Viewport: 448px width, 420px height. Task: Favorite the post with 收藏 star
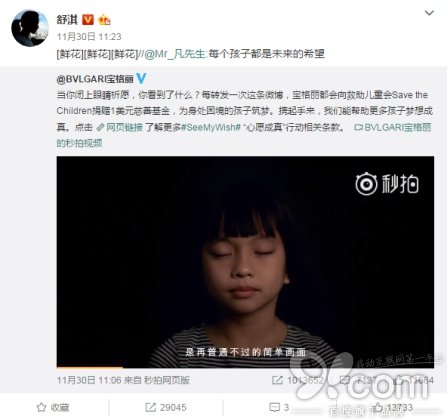(53, 407)
